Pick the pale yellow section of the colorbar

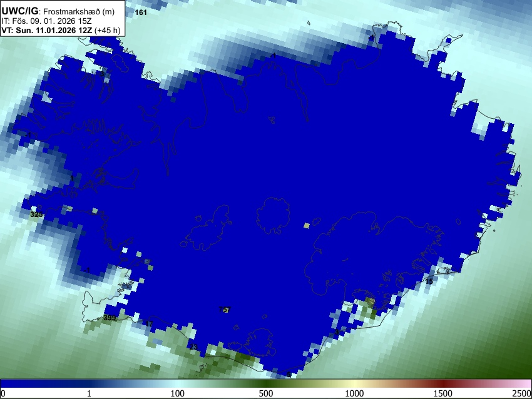354,383
